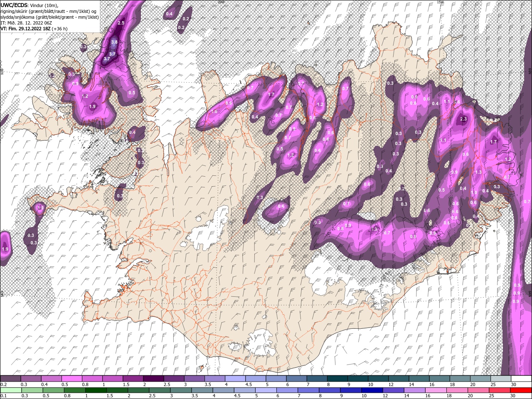Click the top-row legend label '0.2'
Viewport: 532px width, 399px height.
4,384
